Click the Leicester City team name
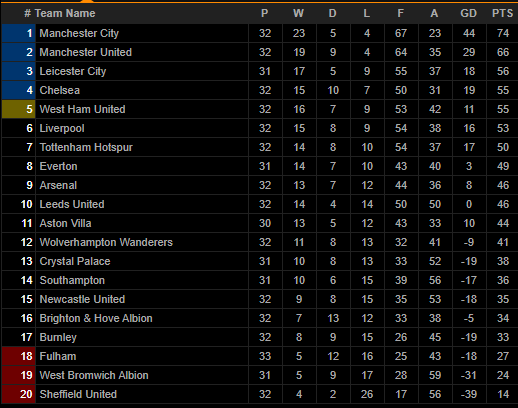Image resolution: width=518 pixels, height=408 pixels. (73, 71)
